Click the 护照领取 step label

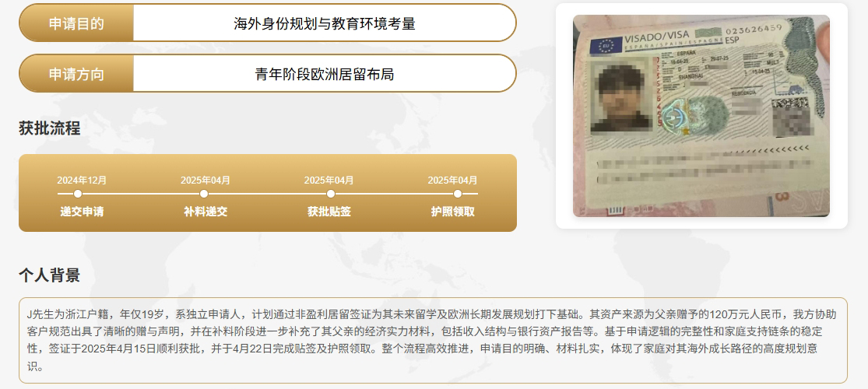click(x=453, y=212)
